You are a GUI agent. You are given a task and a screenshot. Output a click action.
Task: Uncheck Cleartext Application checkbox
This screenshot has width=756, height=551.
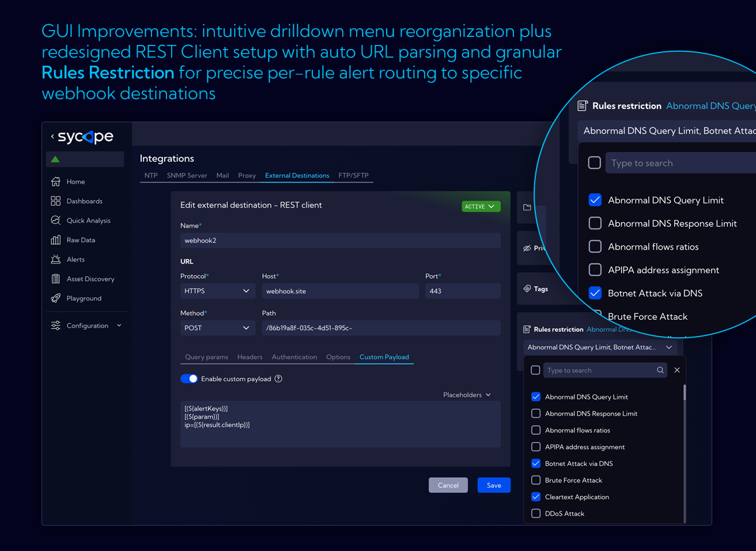coord(536,497)
